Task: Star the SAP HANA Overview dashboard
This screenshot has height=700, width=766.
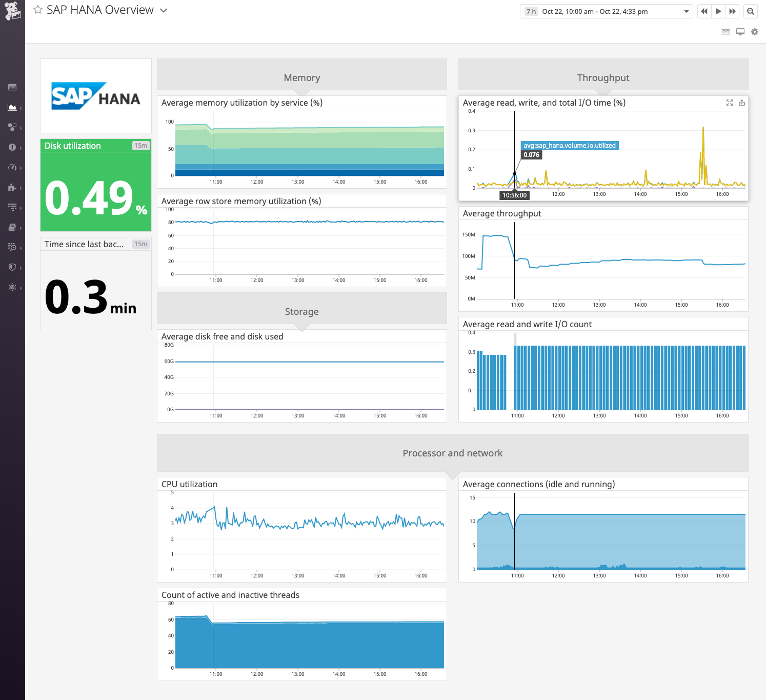Action: click(37, 9)
